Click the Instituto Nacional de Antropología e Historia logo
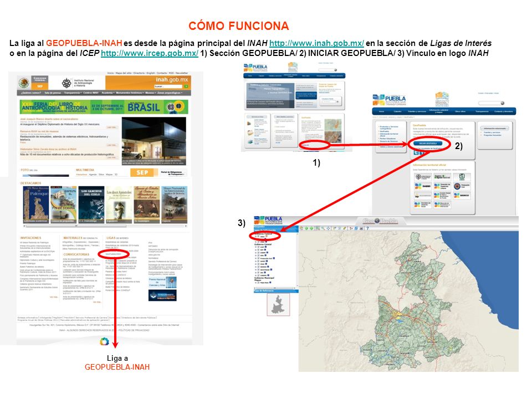This screenshot has height=399, width=532. [x=78, y=83]
